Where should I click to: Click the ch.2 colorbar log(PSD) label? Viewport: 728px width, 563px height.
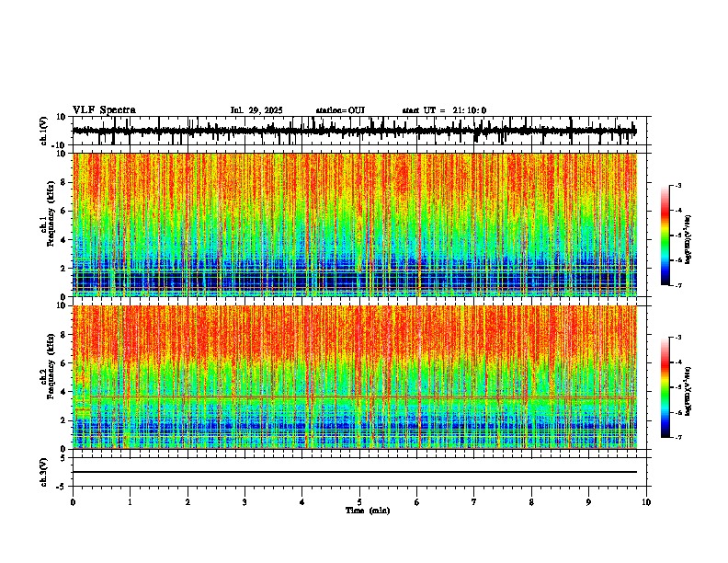point(688,392)
